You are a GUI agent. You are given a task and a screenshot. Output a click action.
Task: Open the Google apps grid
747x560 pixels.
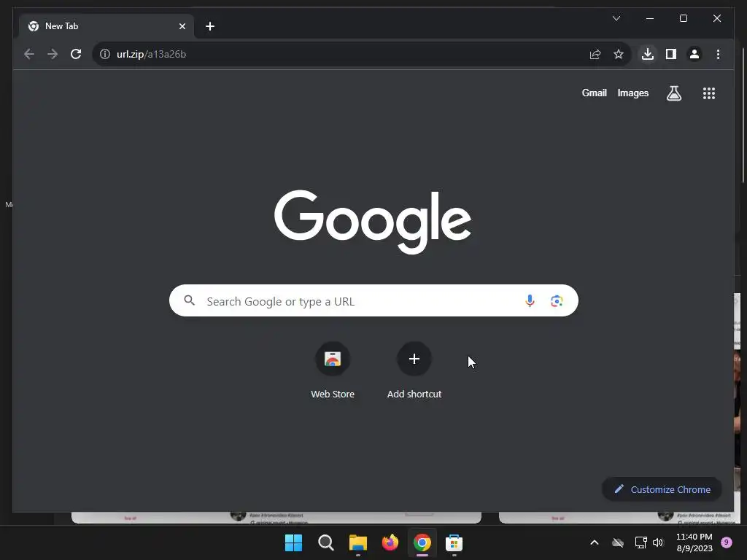pos(709,93)
